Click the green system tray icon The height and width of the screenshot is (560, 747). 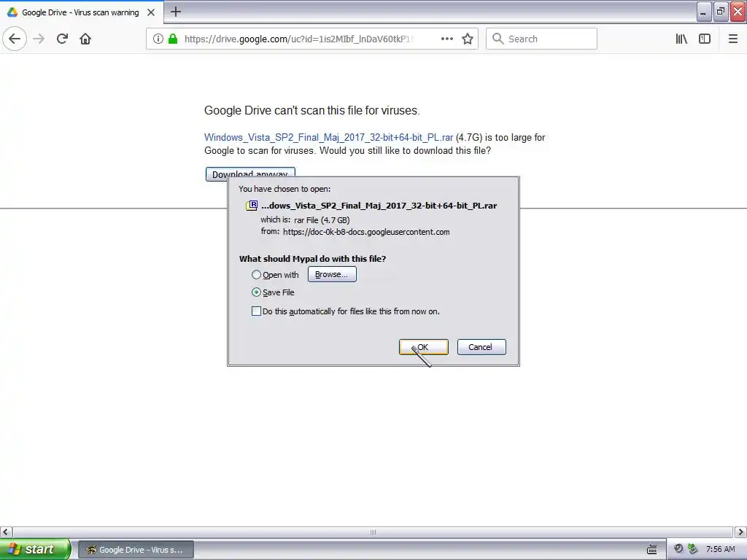[x=693, y=549]
